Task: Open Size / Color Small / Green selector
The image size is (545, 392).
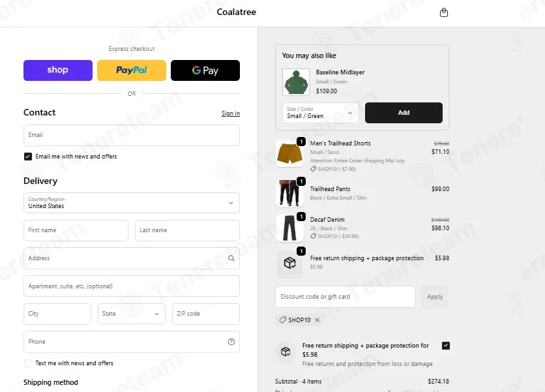Action: tap(321, 113)
